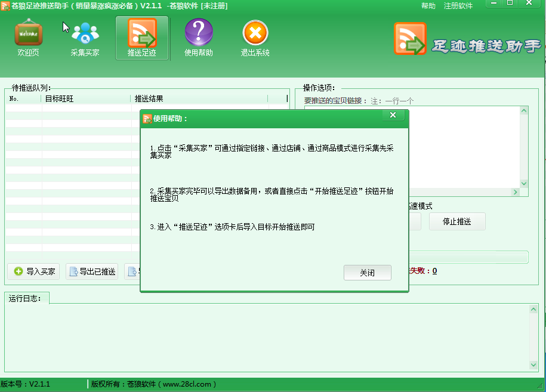Click the 足迹推送助手 logo icon
The image size is (546, 392).
tap(410, 38)
